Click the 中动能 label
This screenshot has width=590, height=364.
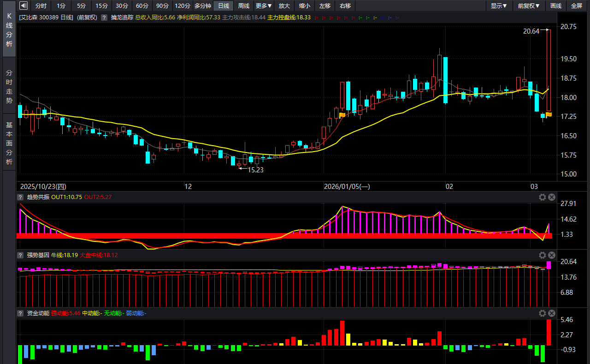pyautogui.click(x=91, y=313)
